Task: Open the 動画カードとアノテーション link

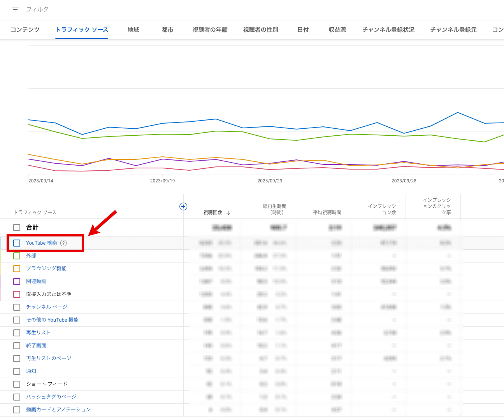Action: (58, 409)
